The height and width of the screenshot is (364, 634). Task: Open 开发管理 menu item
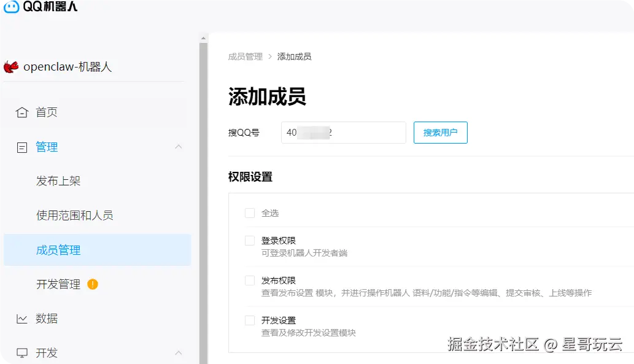[58, 284]
